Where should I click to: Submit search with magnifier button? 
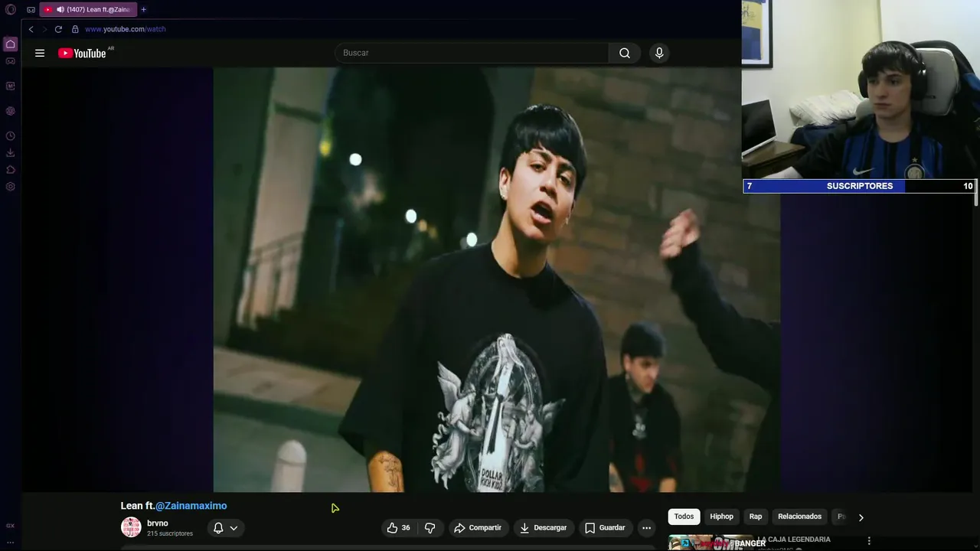coord(625,53)
